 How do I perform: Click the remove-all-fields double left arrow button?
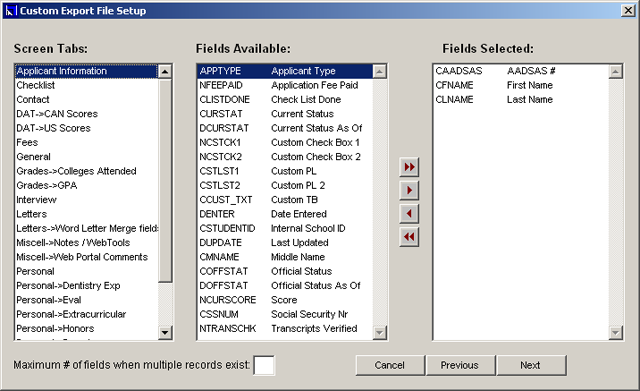pyautogui.click(x=409, y=237)
